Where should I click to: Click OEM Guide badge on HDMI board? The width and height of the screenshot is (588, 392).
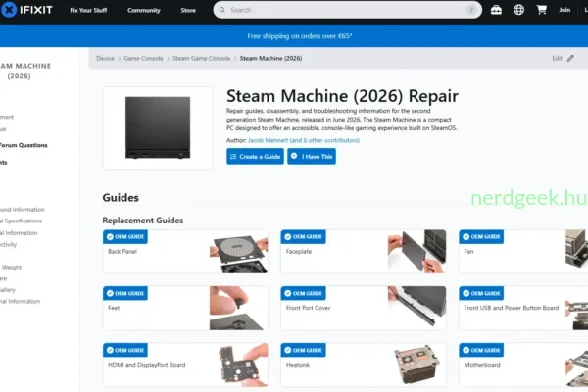(125, 350)
